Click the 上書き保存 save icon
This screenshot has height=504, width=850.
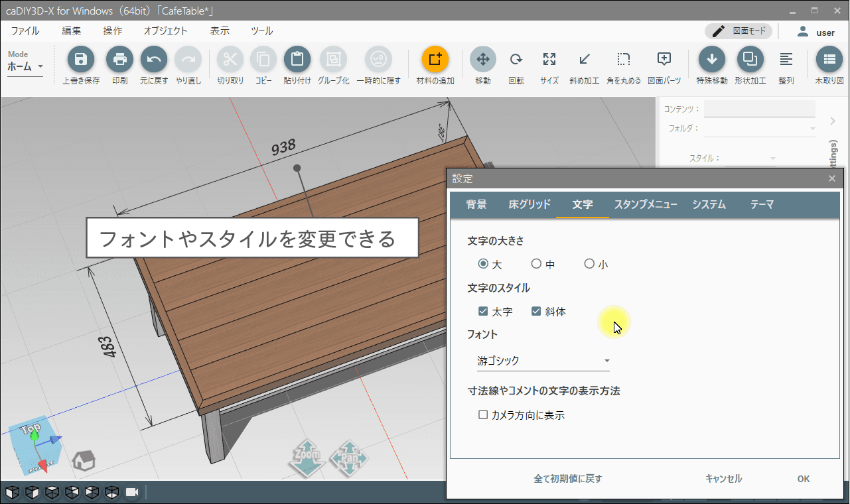pos(81,60)
